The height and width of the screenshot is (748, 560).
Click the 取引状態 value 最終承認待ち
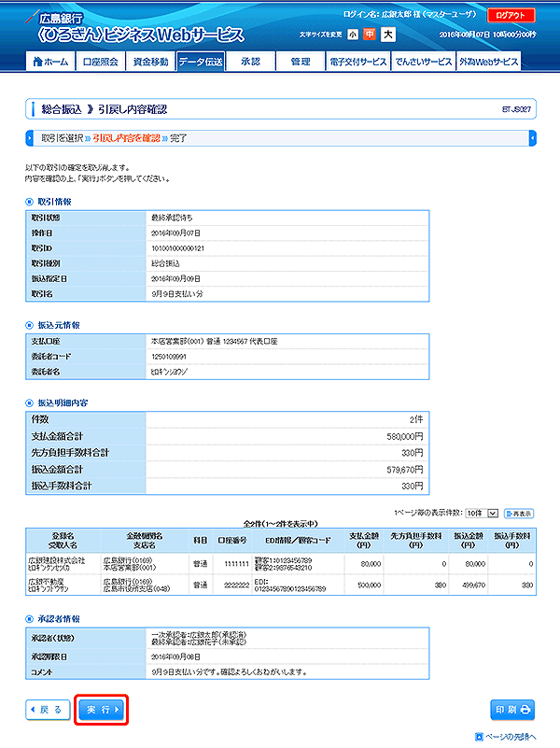pos(172,218)
